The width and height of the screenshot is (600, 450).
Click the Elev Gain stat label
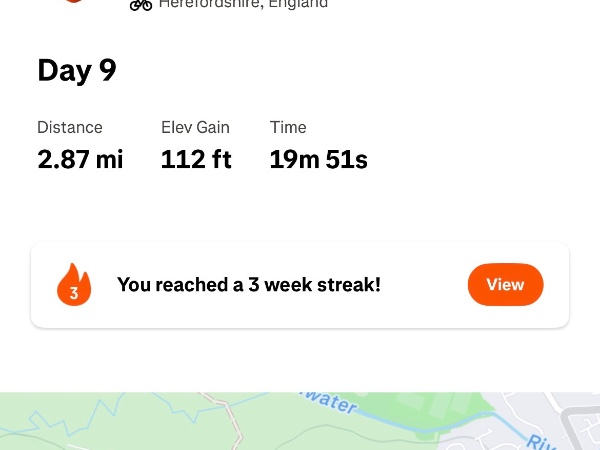coord(195,127)
